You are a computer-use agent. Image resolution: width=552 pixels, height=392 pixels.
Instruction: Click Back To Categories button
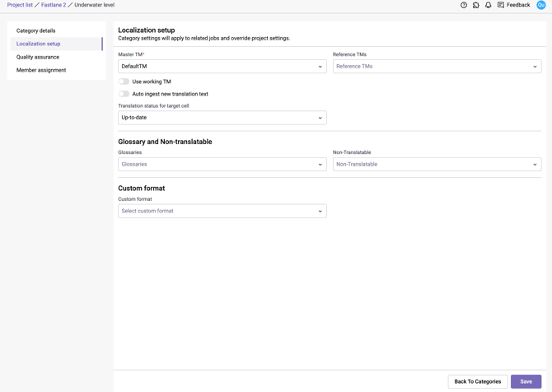tap(477, 381)
